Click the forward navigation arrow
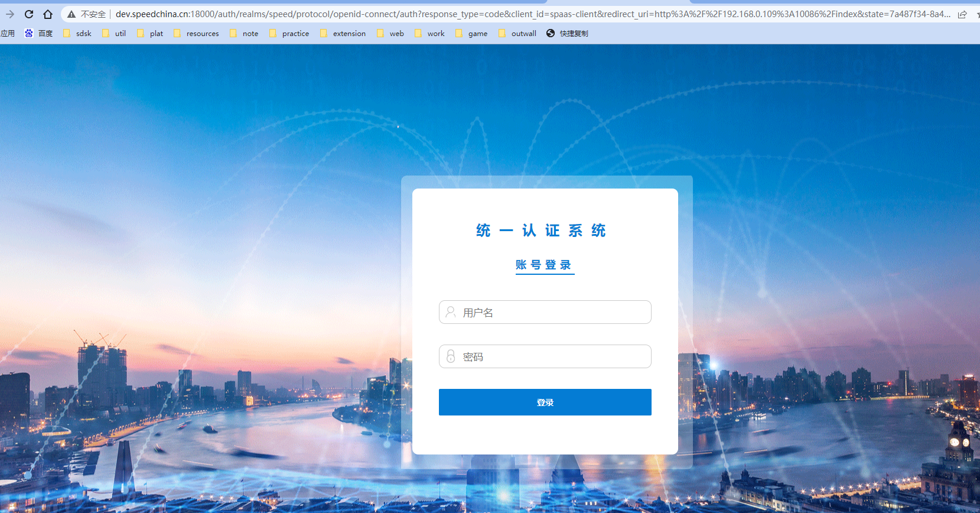980x513 pixels. (x=10, y=14)
